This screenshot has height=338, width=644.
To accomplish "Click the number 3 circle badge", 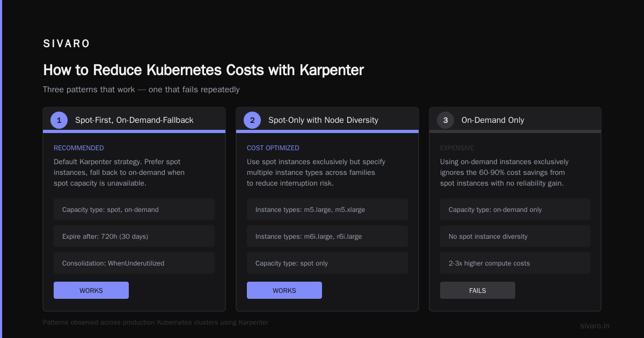I will point(445,120).
